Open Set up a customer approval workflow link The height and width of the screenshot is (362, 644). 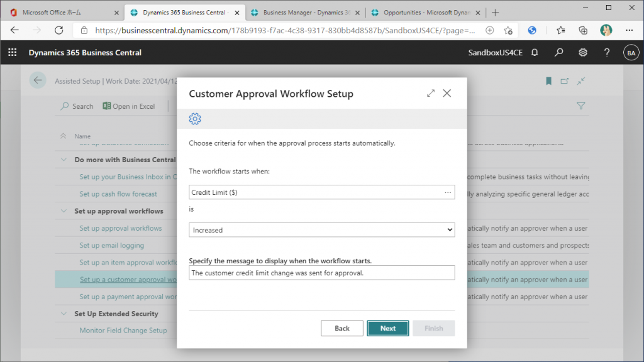click(128, 280)
